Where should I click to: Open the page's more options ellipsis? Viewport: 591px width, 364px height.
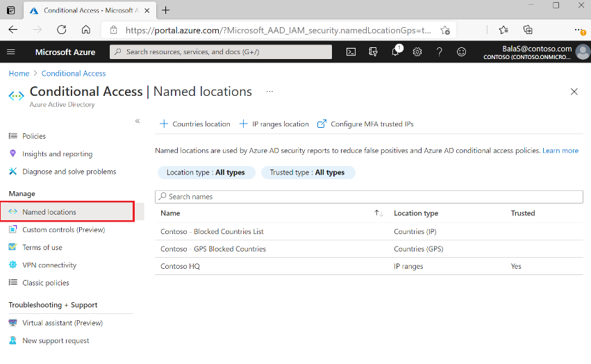tap(269, 92)
